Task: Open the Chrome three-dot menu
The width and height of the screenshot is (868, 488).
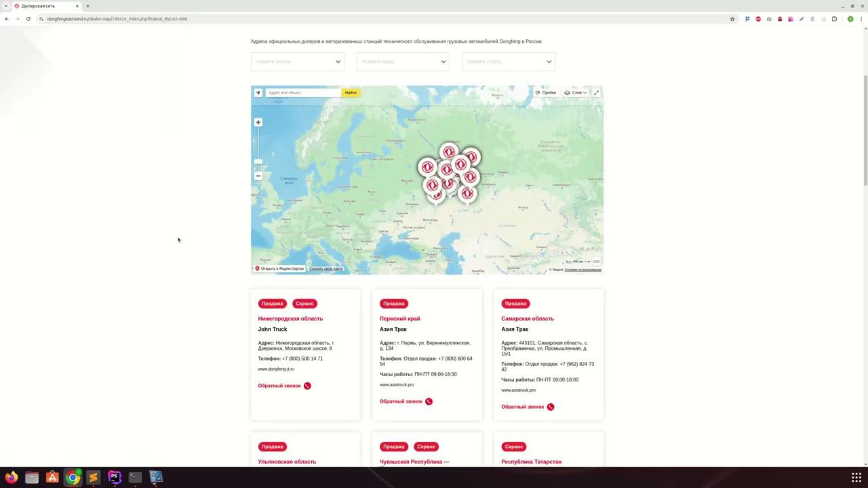Action: [x=862, y=19]
